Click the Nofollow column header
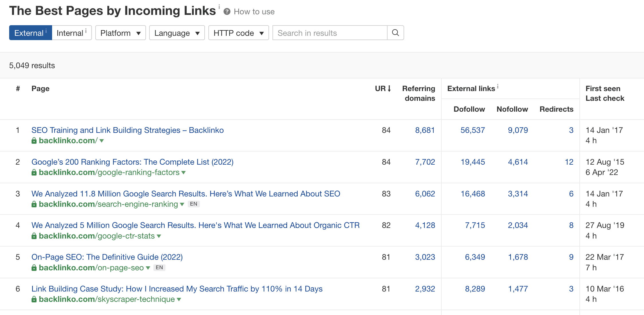Screen dimensions: 644x315 pos(512,109)
